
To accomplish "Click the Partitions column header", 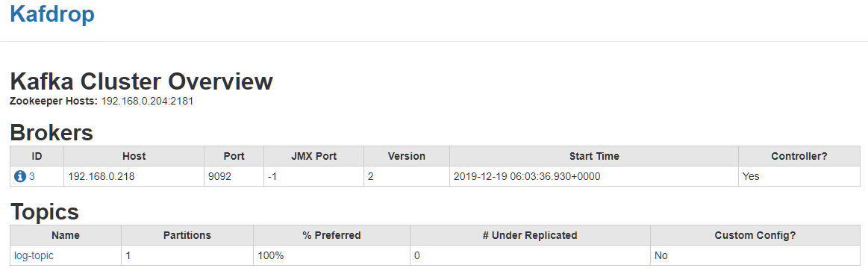I will coord(187,235).
